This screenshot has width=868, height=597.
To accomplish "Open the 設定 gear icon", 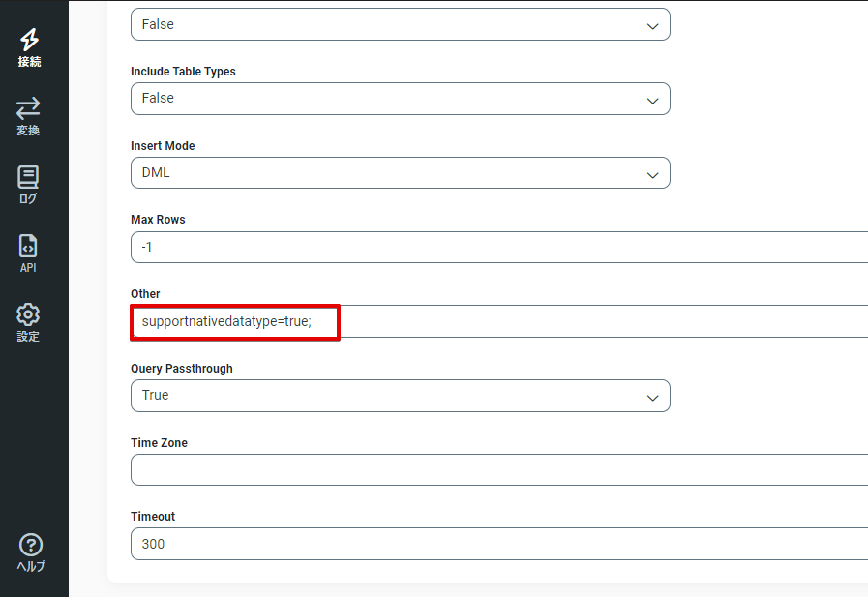I will [29, 314].
